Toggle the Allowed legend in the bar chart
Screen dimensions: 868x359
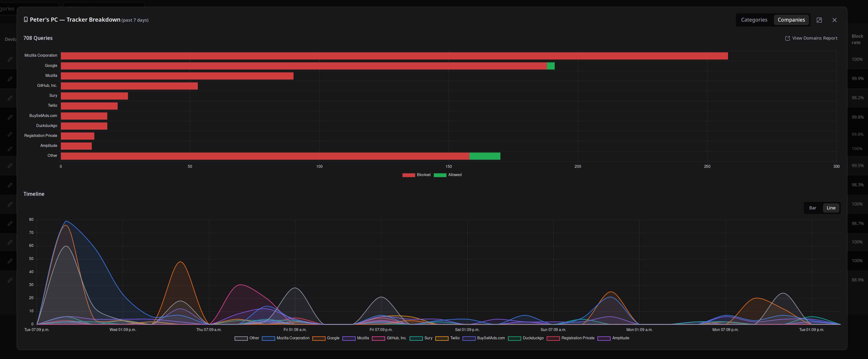[x=447, y=175]
